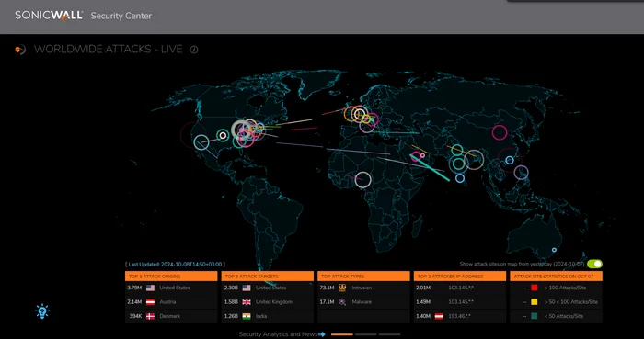644x339 pixels.
Task: Click the blue arrow next to Security Analytics and News
Action: 322,334
